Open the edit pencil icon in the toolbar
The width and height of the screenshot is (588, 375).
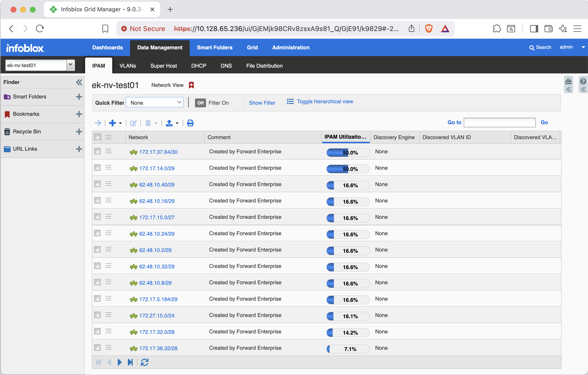pyautogui.click(x=133, y=123)
